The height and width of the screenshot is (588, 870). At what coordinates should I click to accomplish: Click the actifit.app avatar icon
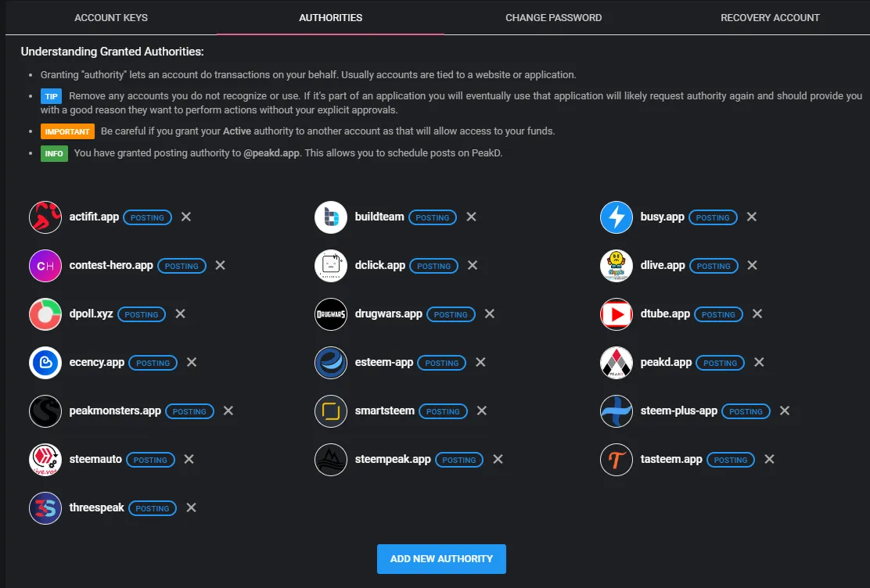pos(45,217)
